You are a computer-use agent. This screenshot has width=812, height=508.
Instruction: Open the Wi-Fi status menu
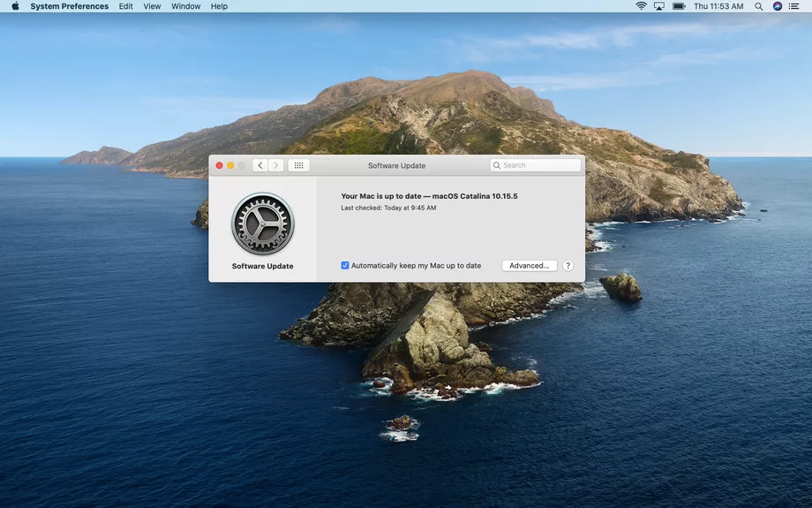(641, 6)
